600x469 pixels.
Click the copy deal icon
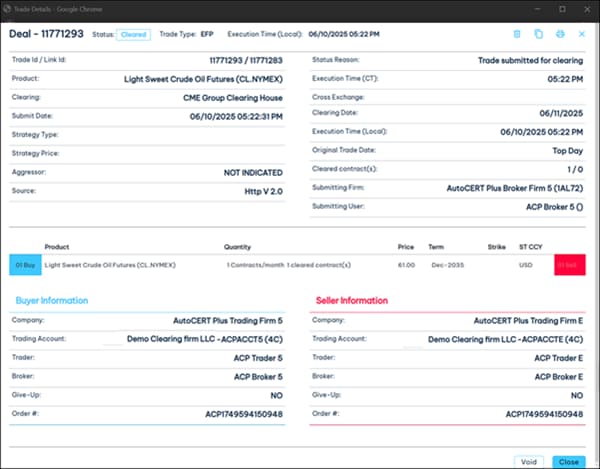(x=538, y=34)
